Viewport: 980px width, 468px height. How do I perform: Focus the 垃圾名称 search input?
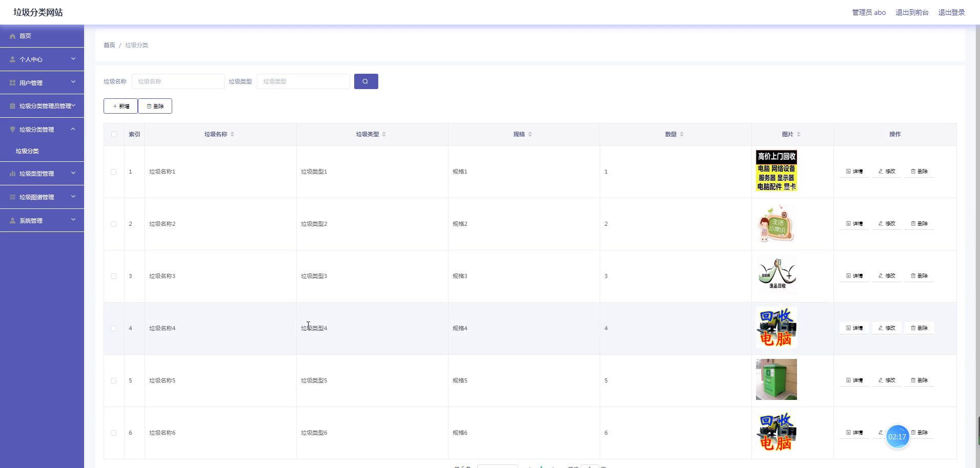[x=178, y=81]
